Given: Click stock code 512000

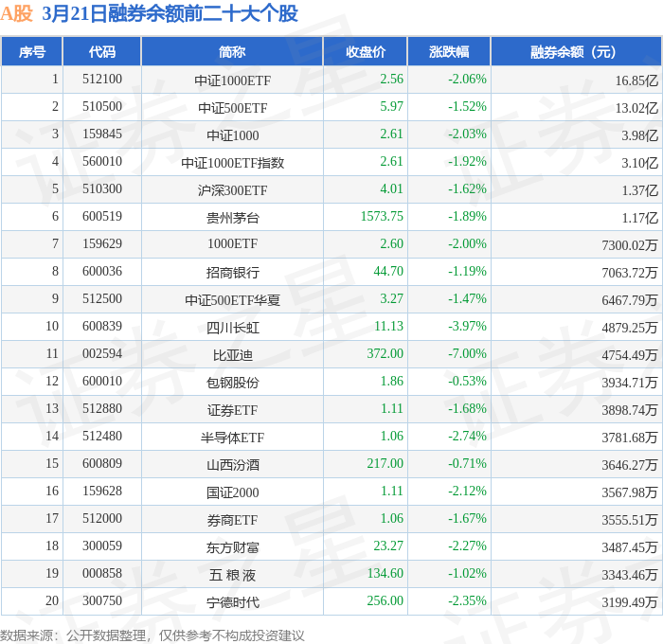Looking at the screenshot, I should pyautogui.click(x=102, y=518).
